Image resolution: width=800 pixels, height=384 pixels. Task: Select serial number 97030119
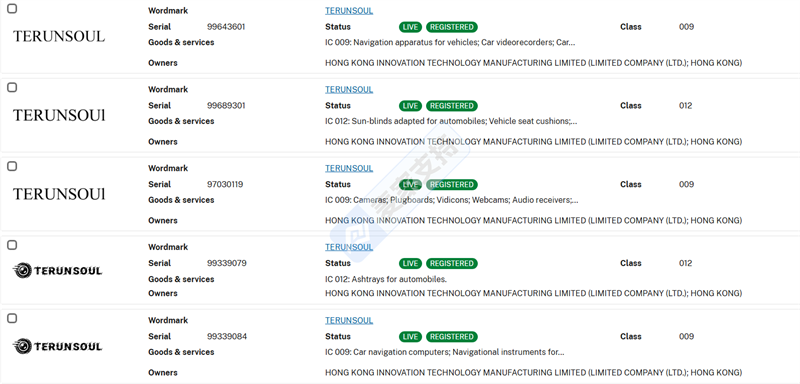[x=225, y=185]
